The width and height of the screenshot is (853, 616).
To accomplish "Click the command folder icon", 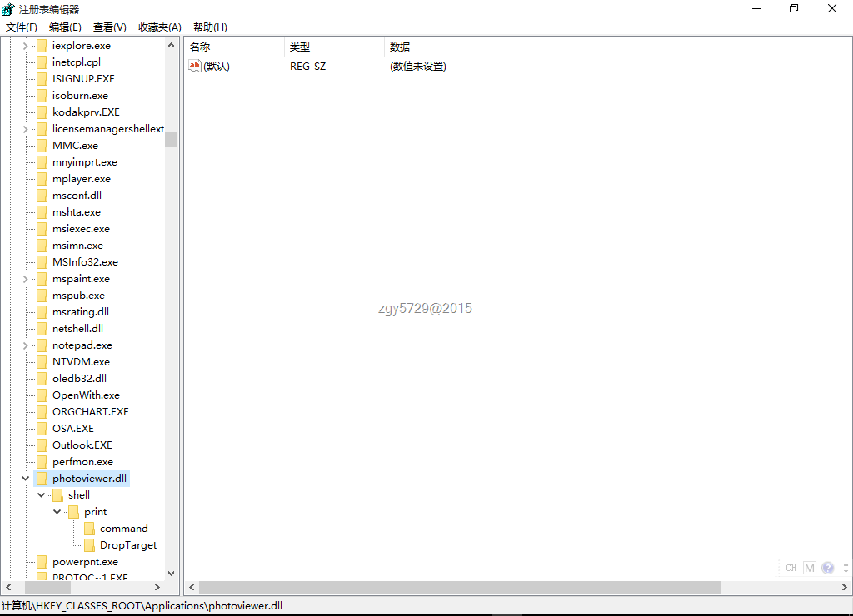I will pyautogui.click(x=89, y=529).
